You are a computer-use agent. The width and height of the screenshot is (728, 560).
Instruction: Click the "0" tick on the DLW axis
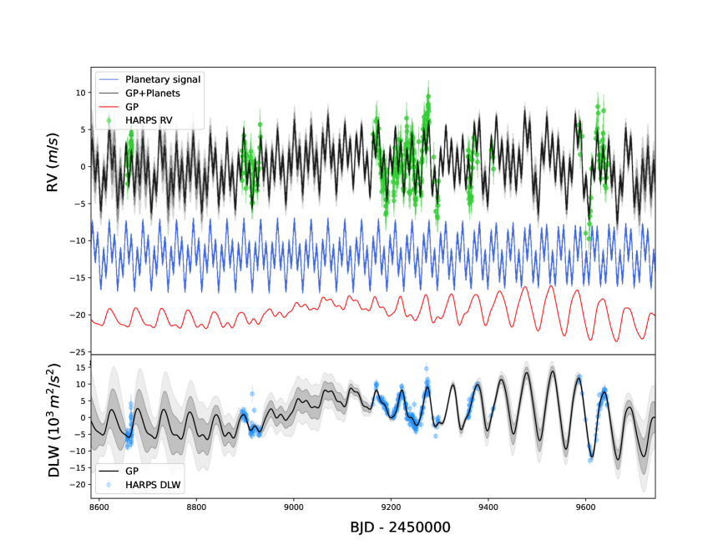point(83,418)
